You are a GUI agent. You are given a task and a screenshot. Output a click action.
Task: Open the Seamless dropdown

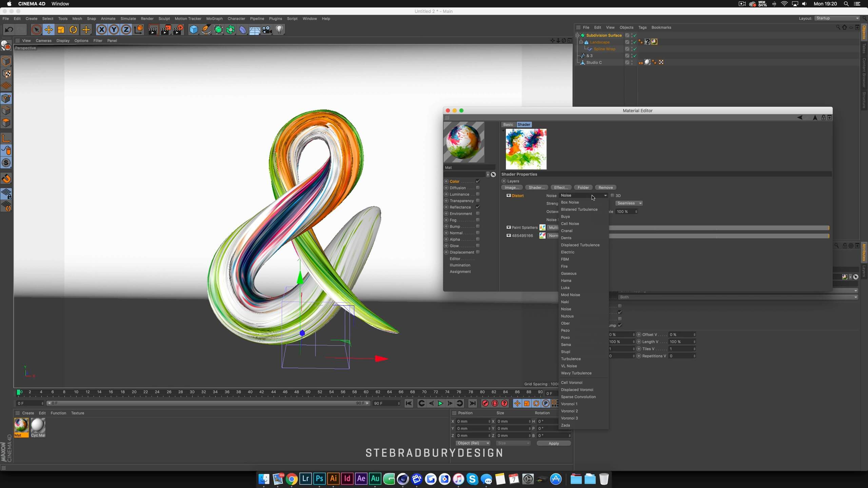pos(629,203)
